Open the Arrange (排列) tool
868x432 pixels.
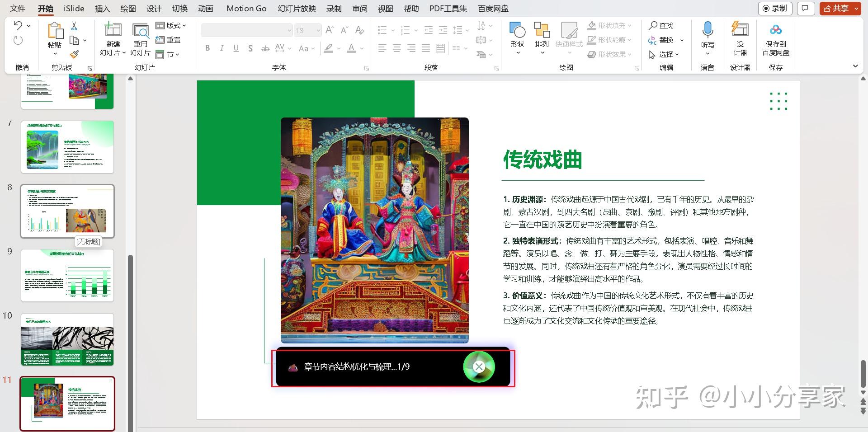[x=542, y=30]
